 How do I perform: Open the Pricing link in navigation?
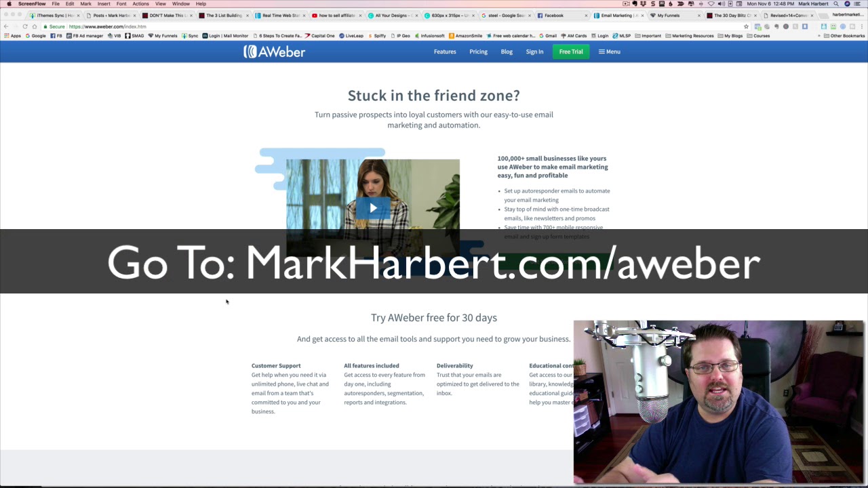pyautogui.click(x=478, y=52)
